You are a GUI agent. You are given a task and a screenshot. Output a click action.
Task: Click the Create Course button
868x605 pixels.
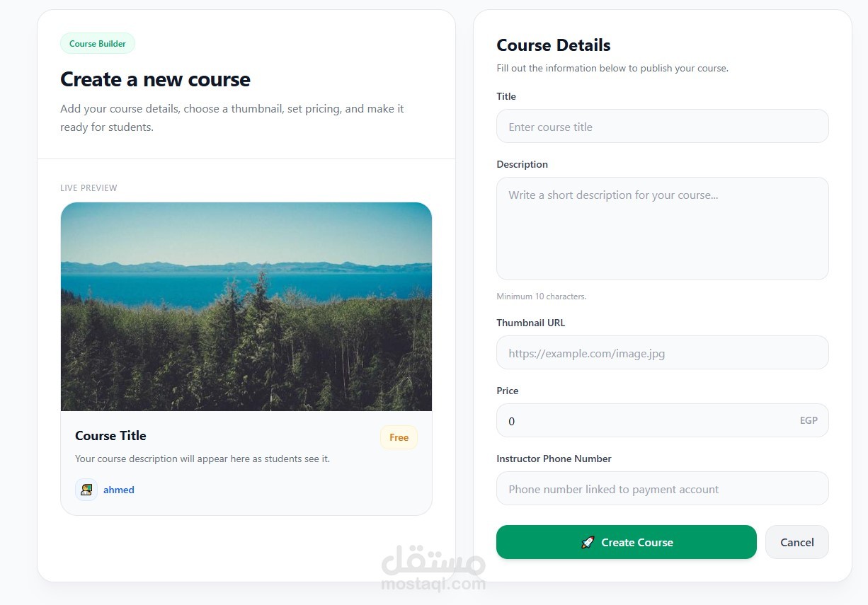627,542
